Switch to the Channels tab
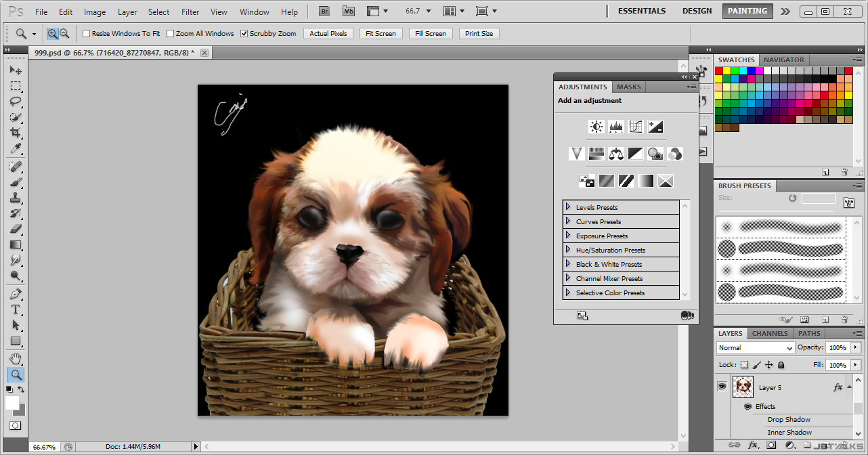 coord(770,333)
